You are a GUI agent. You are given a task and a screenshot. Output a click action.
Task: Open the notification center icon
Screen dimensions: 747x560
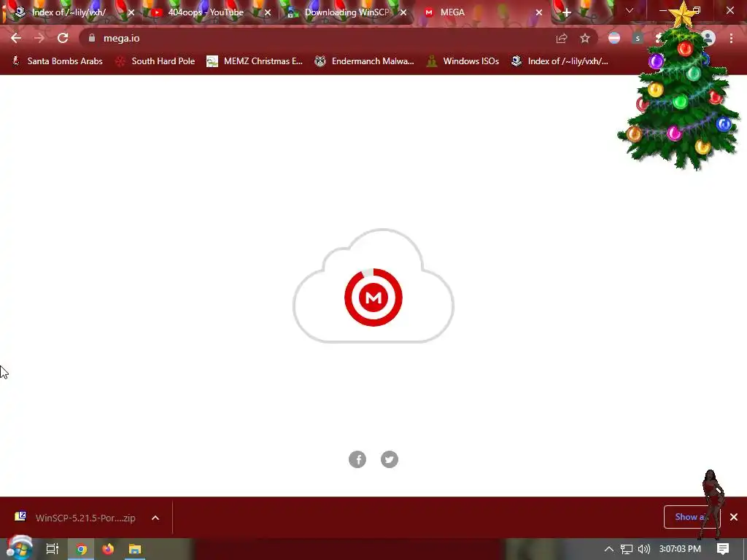click(x=723, y=549)
